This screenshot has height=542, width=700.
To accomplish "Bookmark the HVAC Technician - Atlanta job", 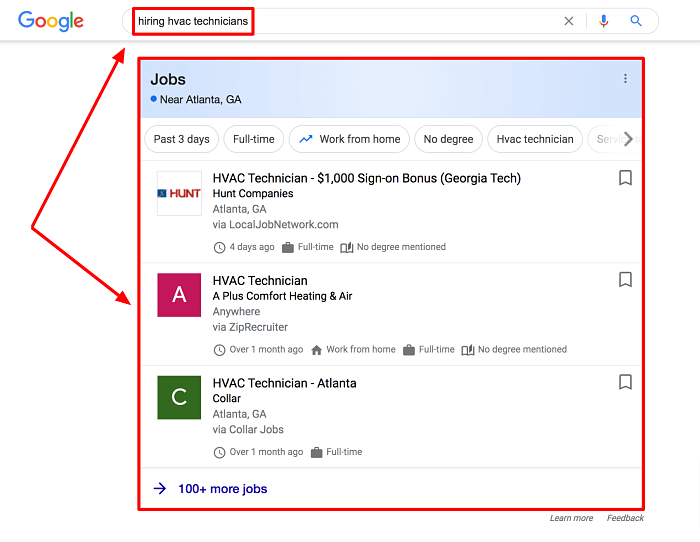I will (x=625, y=382).
